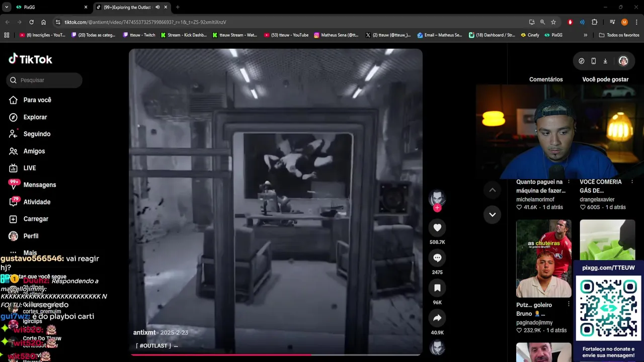Open the Extensions puzzle icon

594,22
